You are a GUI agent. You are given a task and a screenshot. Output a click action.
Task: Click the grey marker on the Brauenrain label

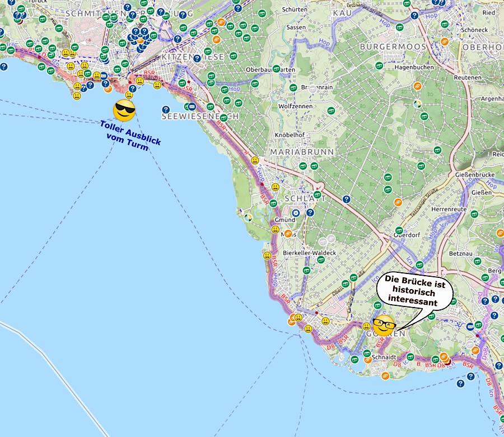313,89
